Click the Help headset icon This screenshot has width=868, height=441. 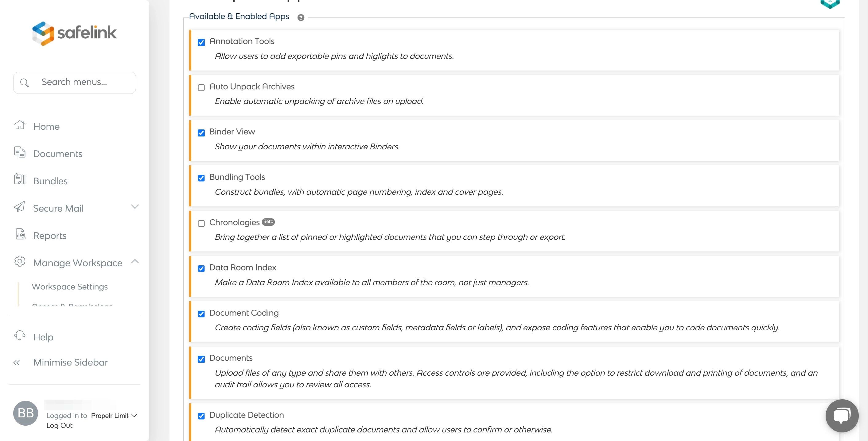[x=20, y=336]
